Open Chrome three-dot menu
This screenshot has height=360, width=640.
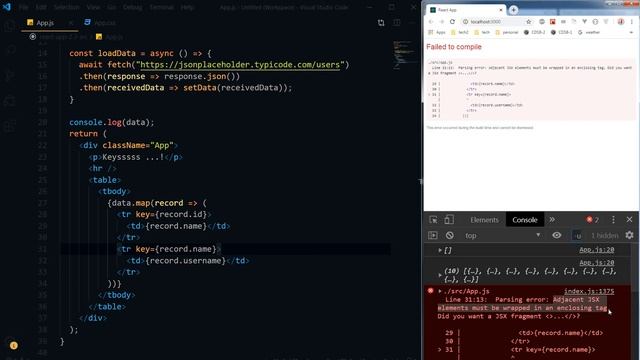tap(631, 22)
